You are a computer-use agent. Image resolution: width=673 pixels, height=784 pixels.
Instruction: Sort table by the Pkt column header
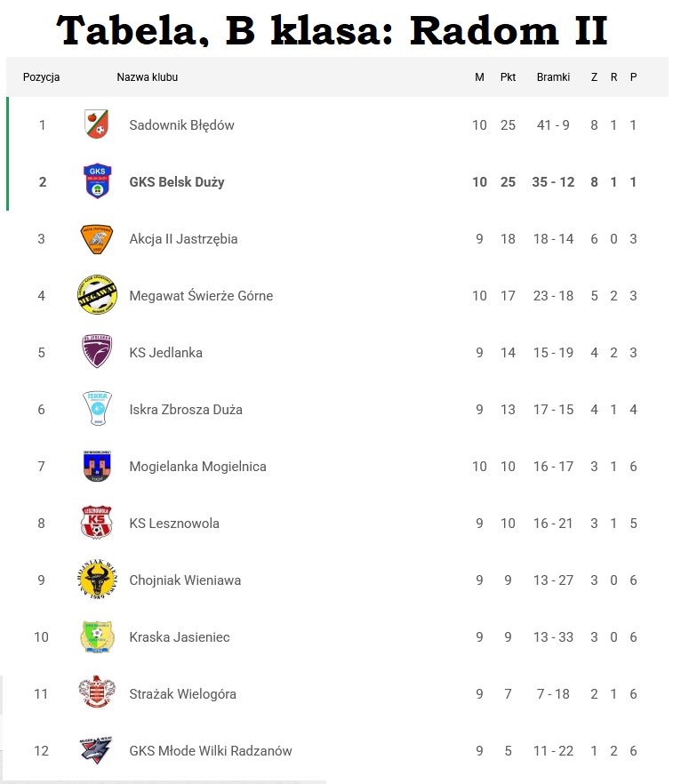[508, 77]
